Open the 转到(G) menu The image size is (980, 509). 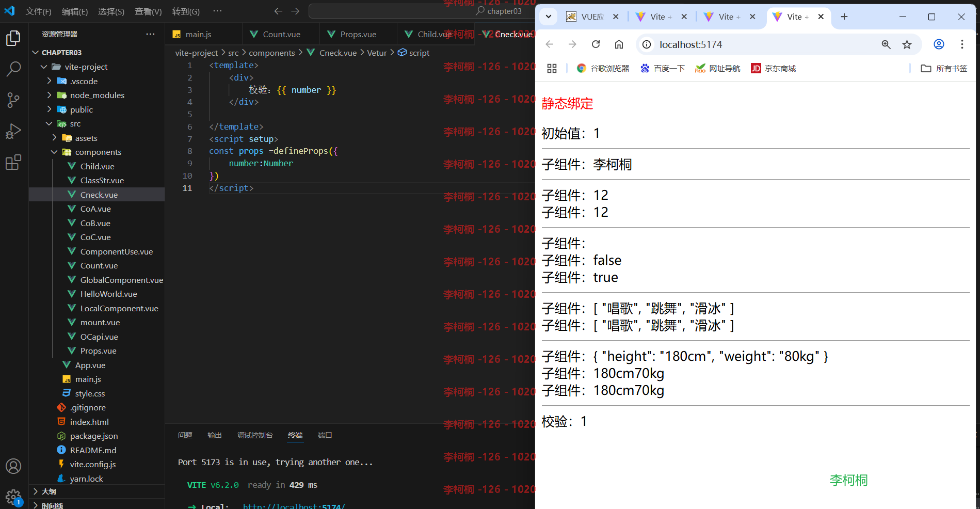pyautogui.click(x=186, y=11)
